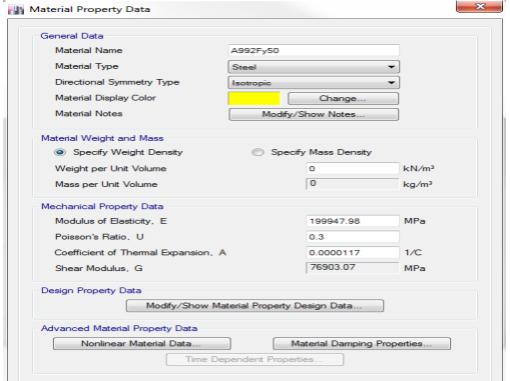Open the Material Type dropdown
This screenshot has width=510, height=381.
tap(314, 67)
